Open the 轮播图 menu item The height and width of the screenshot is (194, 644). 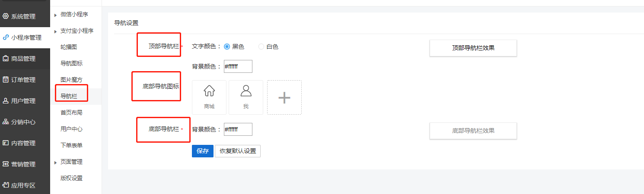[x=69, y=47]
